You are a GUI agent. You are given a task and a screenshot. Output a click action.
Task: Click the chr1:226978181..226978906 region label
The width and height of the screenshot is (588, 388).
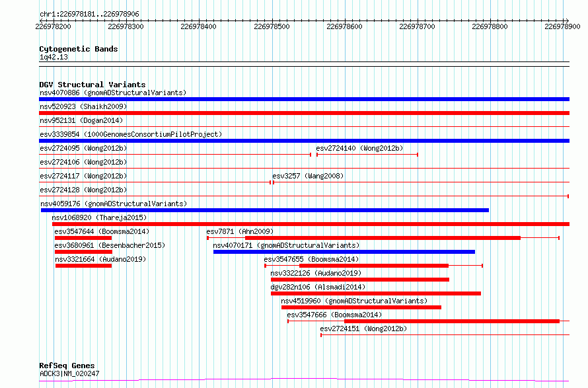click(89, 15)
